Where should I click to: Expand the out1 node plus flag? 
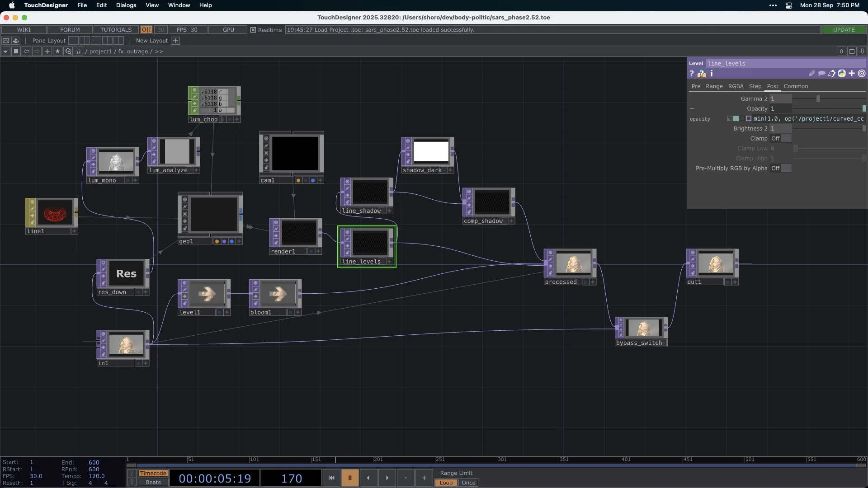coord(735,282)
